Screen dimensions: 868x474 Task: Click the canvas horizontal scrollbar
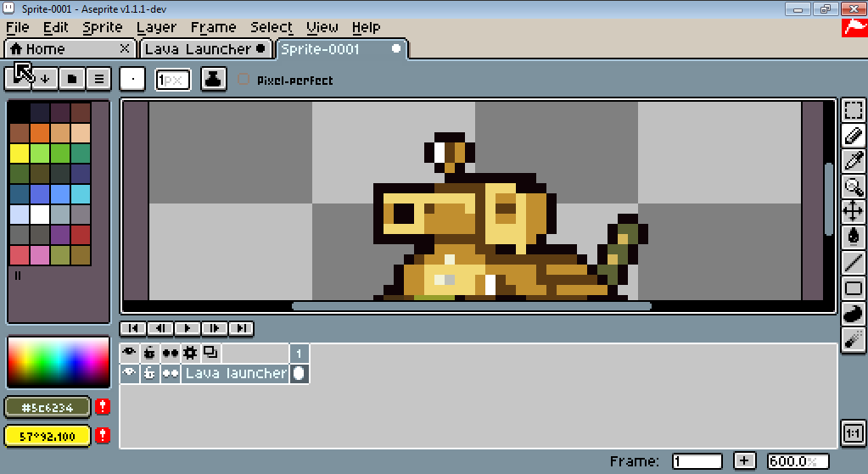(x=472, y=306)
